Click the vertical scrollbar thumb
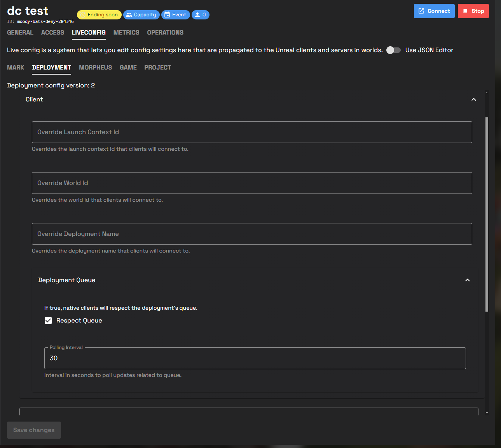Viewport: 501px width, 448px height. (487, 214)
